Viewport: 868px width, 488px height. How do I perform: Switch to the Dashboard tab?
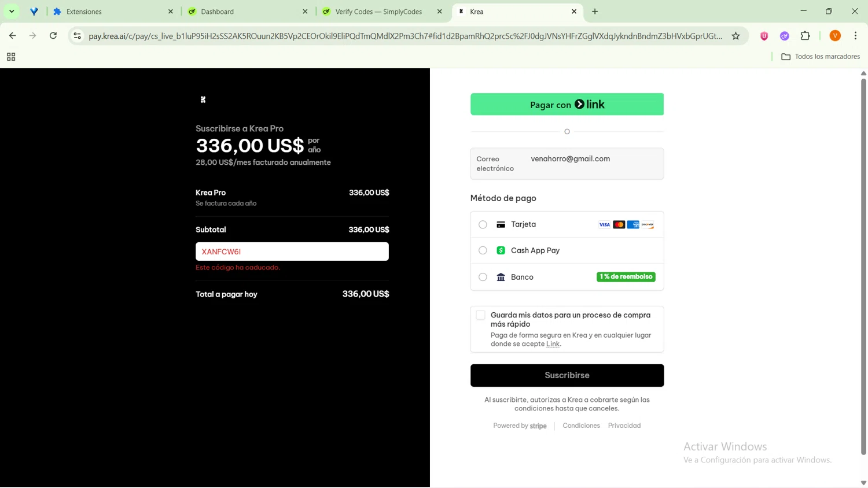[x=248, y=12]
